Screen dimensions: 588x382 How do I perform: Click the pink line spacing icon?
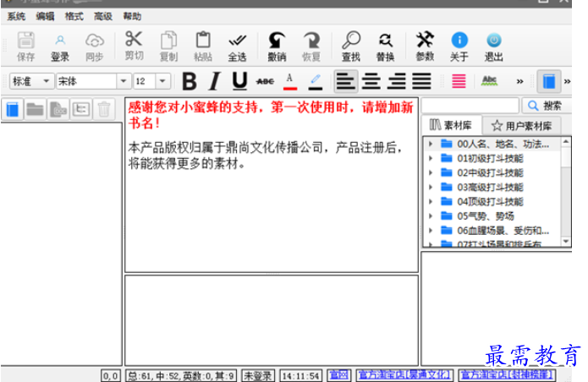click(x=459, y=81)
